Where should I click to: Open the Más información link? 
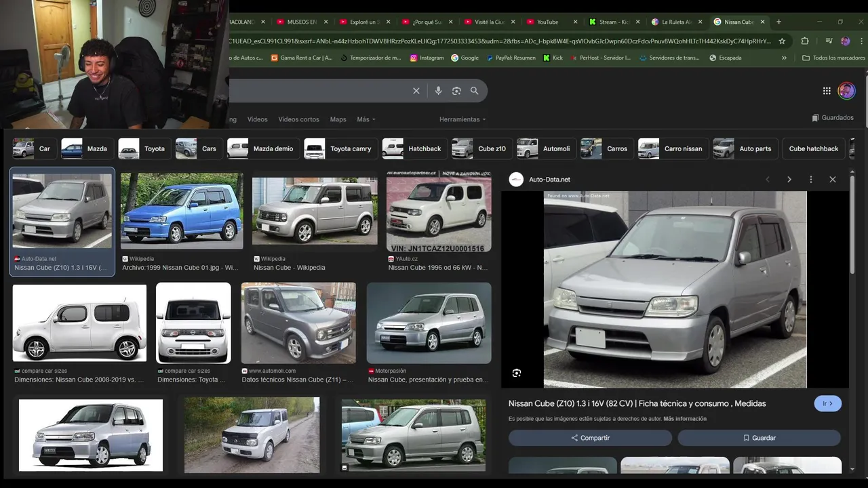point(685,419)
